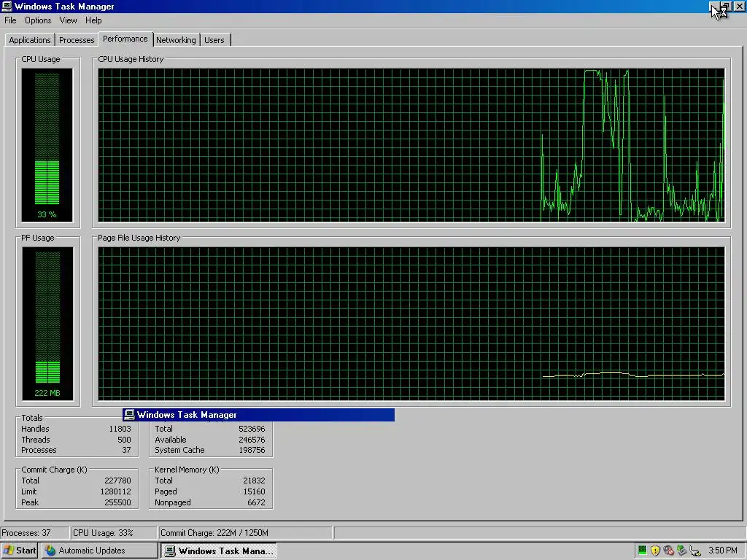Click Commit Charge Peak value 255500
The width and height of the screenshot is (747, 560).
click(117, 503)
